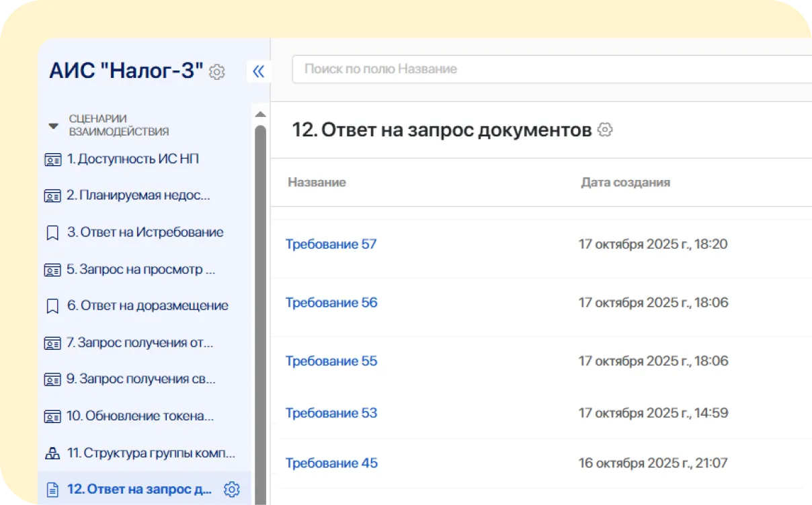812x505 pixels.
Task: Open settings gear beside АИС "Налог-3" title
Action: coord(216,72)
